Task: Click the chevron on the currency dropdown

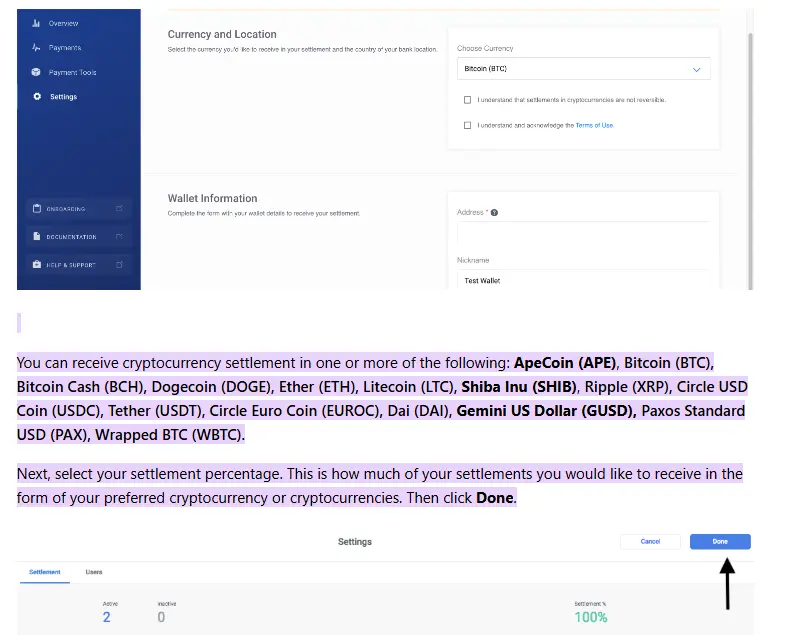Action: click(x=697, y=69)
